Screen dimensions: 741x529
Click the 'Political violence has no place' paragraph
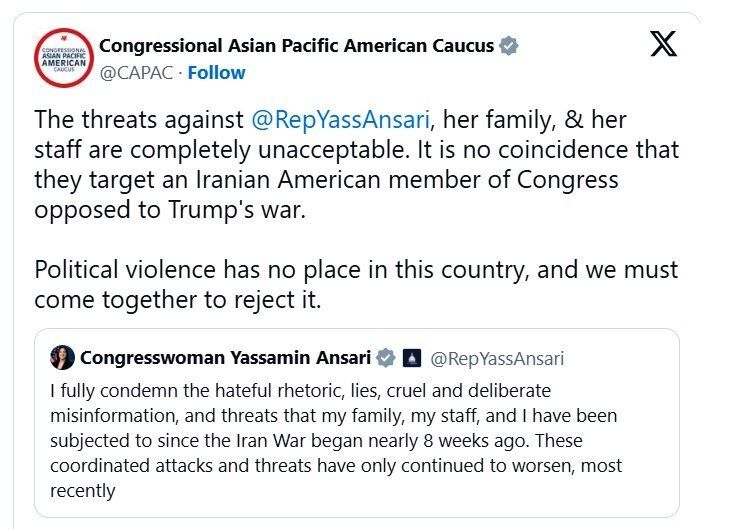[x=355, y=270]
